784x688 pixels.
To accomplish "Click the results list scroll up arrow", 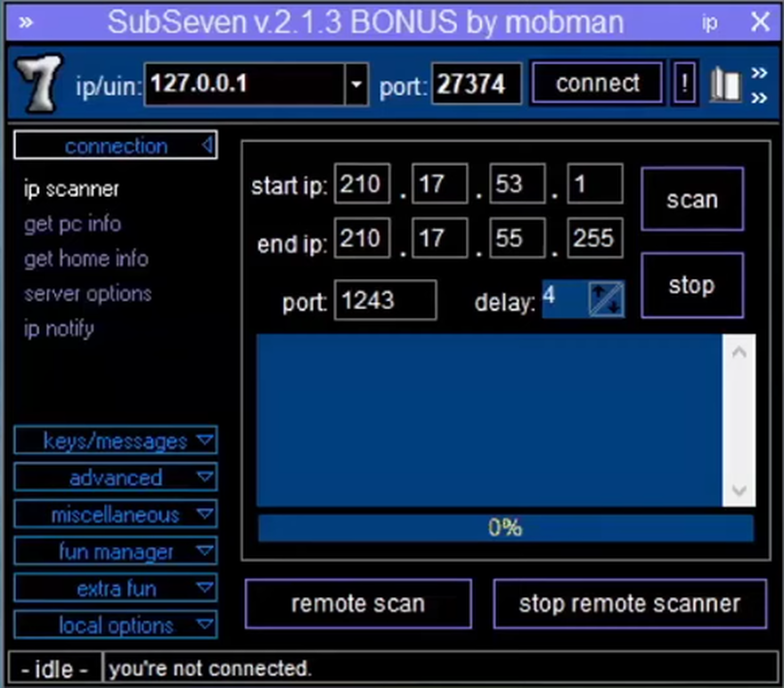I will pyautogui.click(x=739, y=352).
